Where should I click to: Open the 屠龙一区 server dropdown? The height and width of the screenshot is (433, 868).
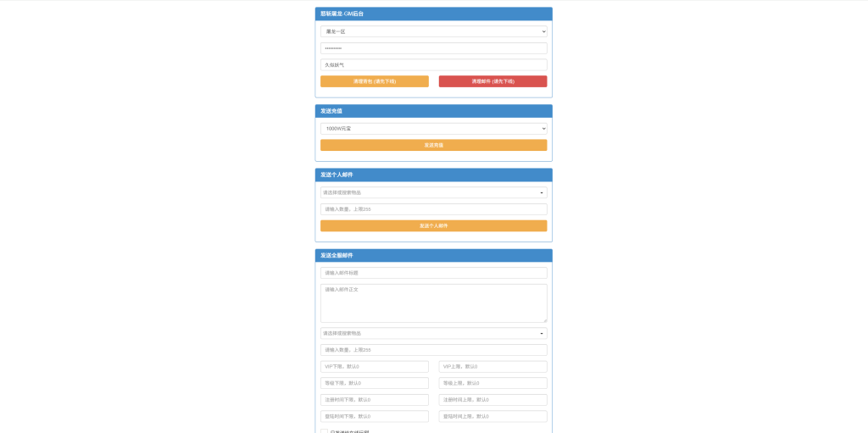[x=433, y=31]
